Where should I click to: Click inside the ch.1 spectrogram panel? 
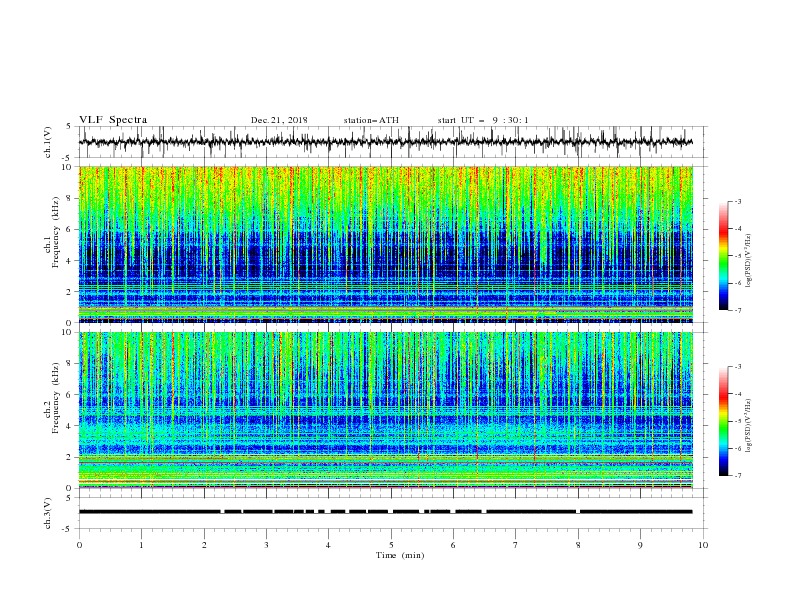point(386,244)
